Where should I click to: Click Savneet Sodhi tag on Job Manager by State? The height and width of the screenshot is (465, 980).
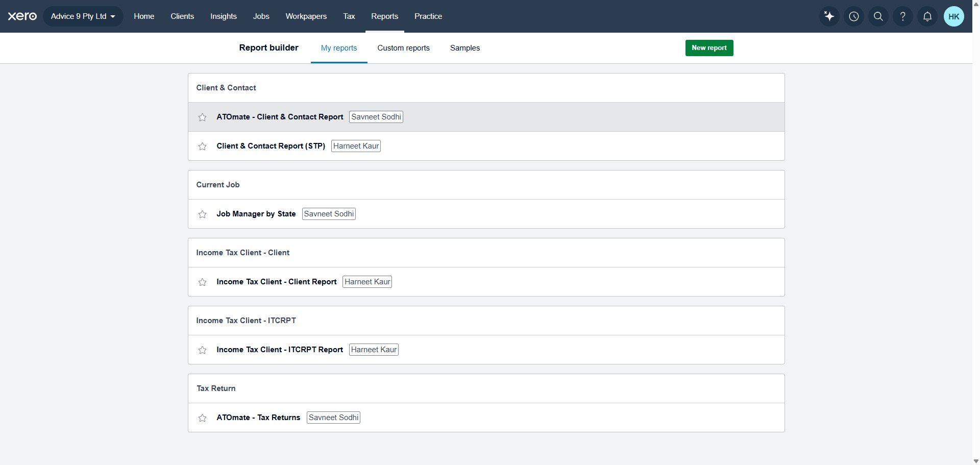tap(329, 214)
